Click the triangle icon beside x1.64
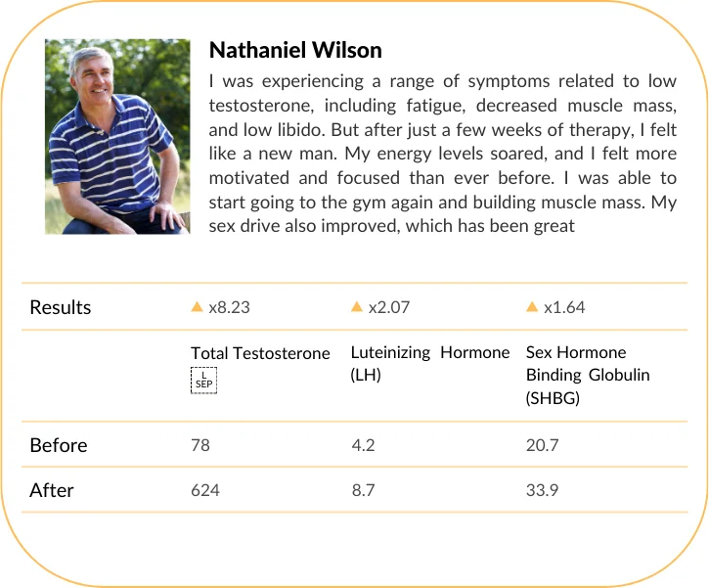This screenshot has height=588, width=709. click(x=532, y=307)
